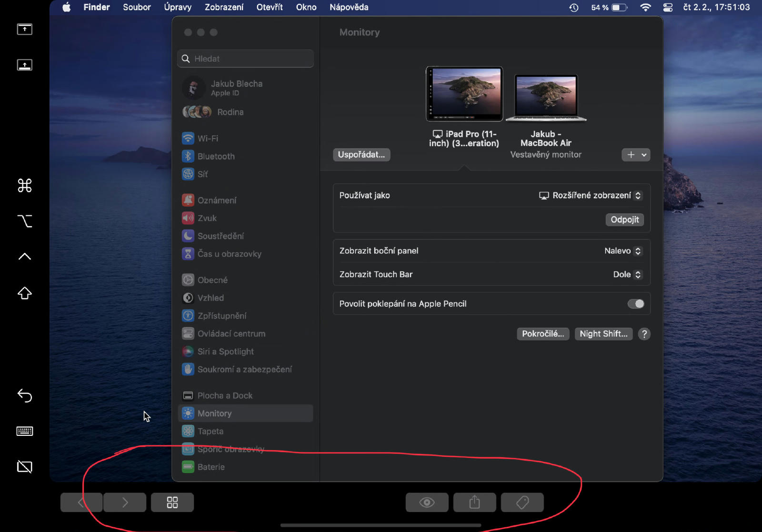Open the Používat jako Rozšířené zobrazení dropdown
This screenshot has height=532, width=762.
[x=591, y=196]
